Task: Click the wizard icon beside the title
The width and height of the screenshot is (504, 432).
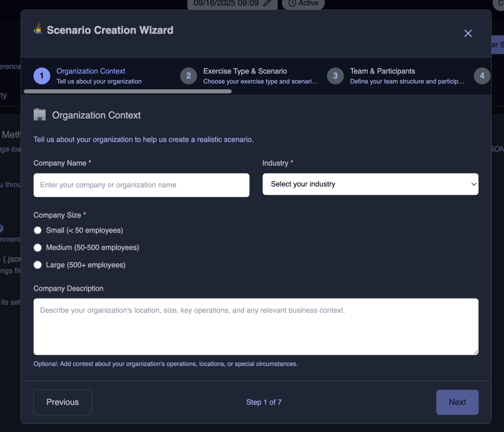Action: click(38, 30)
